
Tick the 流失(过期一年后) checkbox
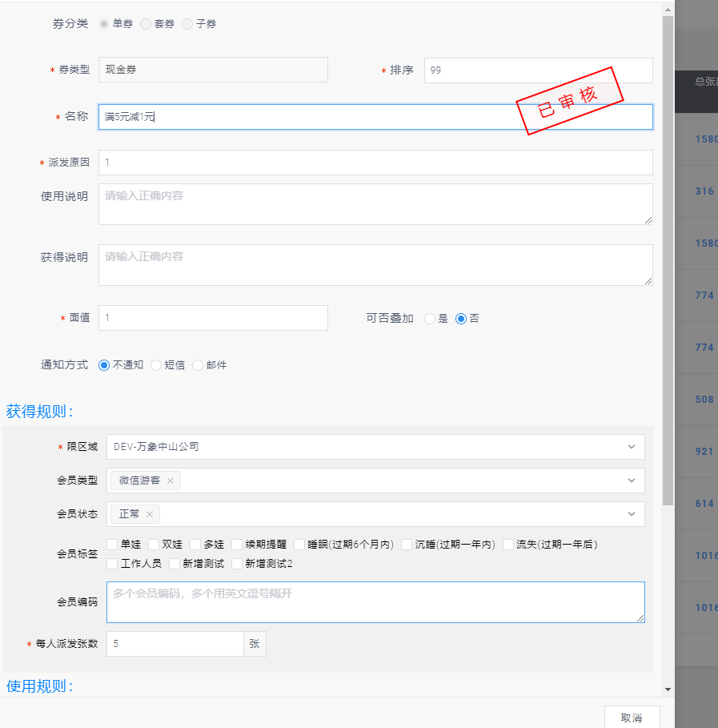point(507,544)
